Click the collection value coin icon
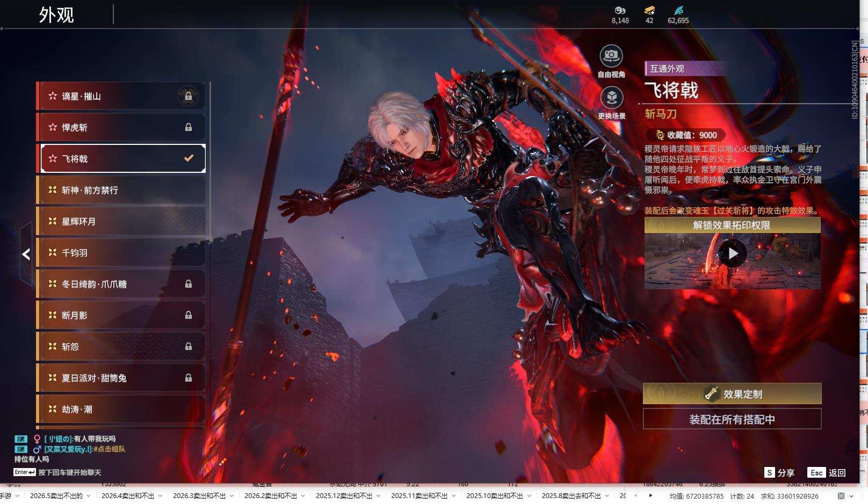Viewport: 868px width, 504px height. [660, 135]
